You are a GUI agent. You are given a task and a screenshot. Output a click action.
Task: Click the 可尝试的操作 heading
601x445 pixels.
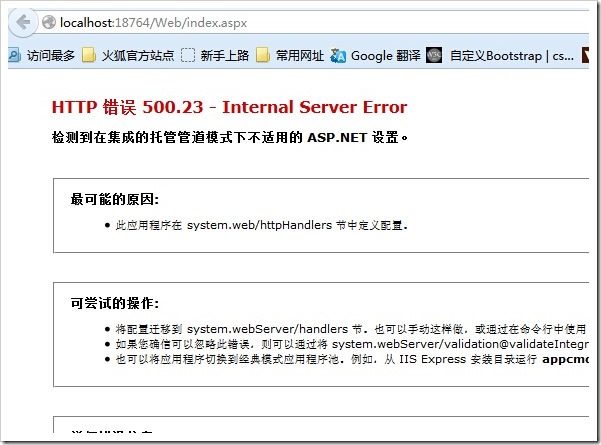(115, 303)
